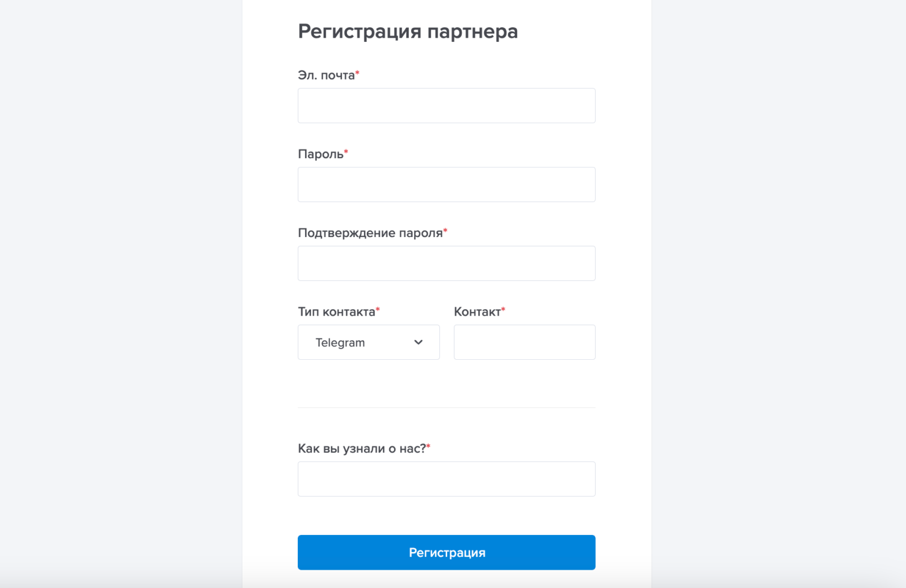Click the chevron arrow in the Telegram selector
Viewport: 906px width, 588px height.
pyautogui.click(x=418, y=342)
